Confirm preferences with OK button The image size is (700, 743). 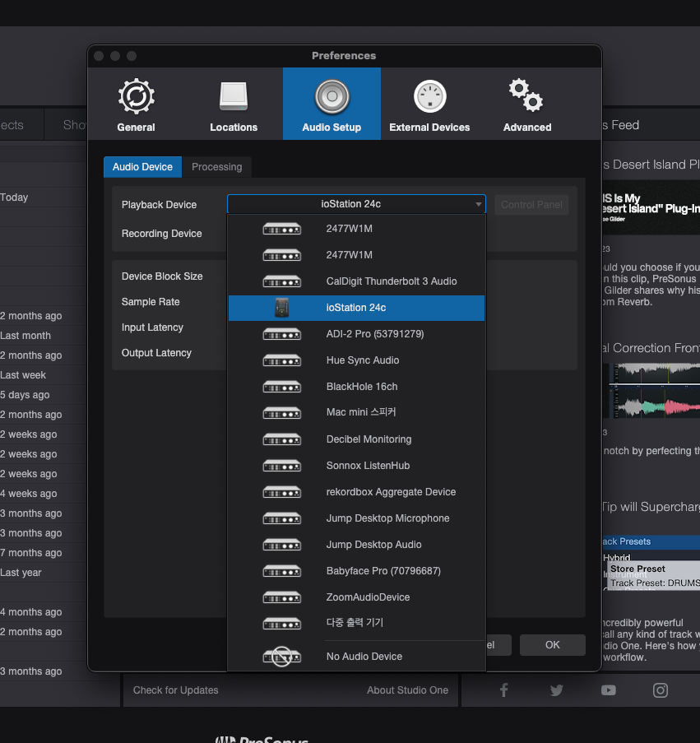[552, 645]
